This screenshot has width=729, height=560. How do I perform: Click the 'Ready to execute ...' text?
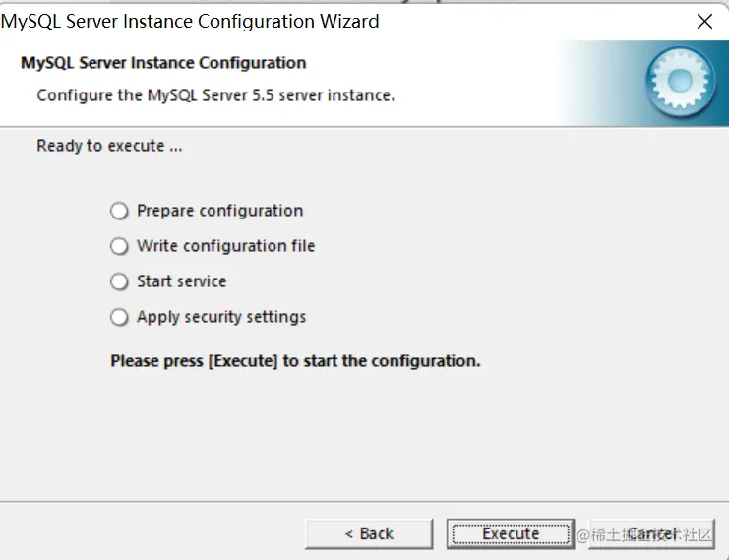[x=109, y=146]
